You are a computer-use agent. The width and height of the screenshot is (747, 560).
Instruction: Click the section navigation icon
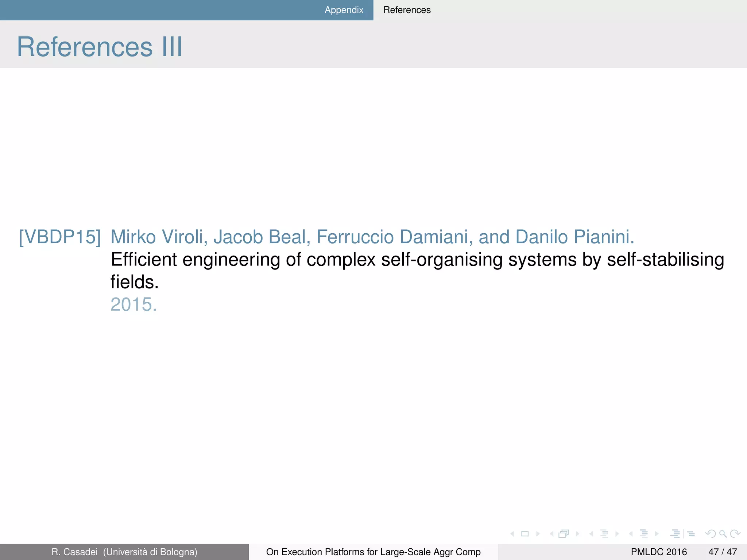644,534
